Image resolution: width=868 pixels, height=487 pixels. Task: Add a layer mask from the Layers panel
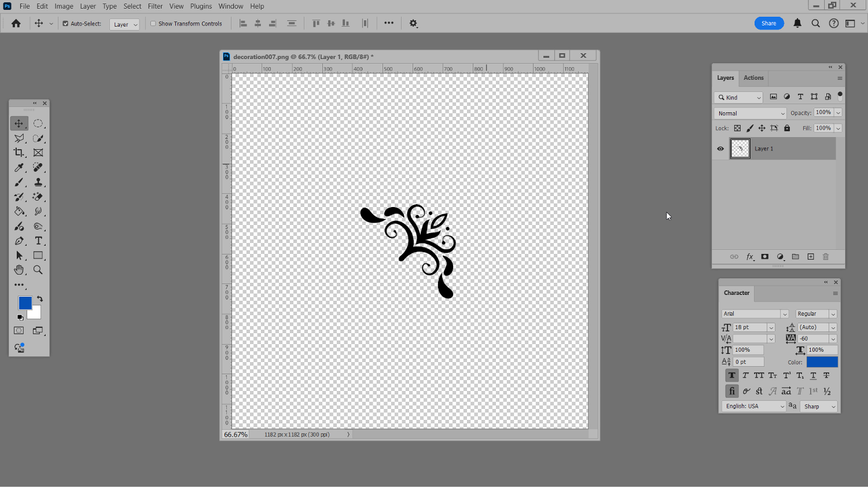[764, 257]
